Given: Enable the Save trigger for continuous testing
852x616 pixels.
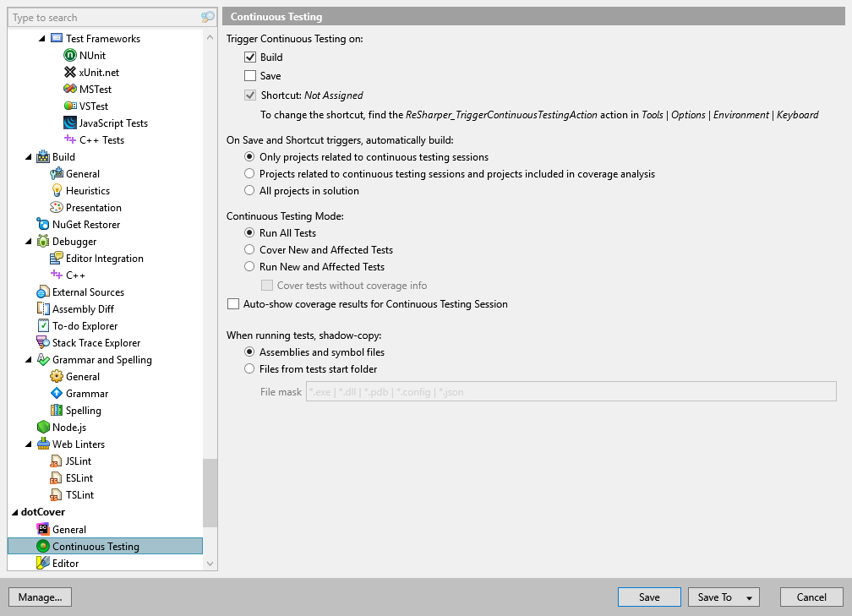Looking at the screenshot, I should 250,75.
